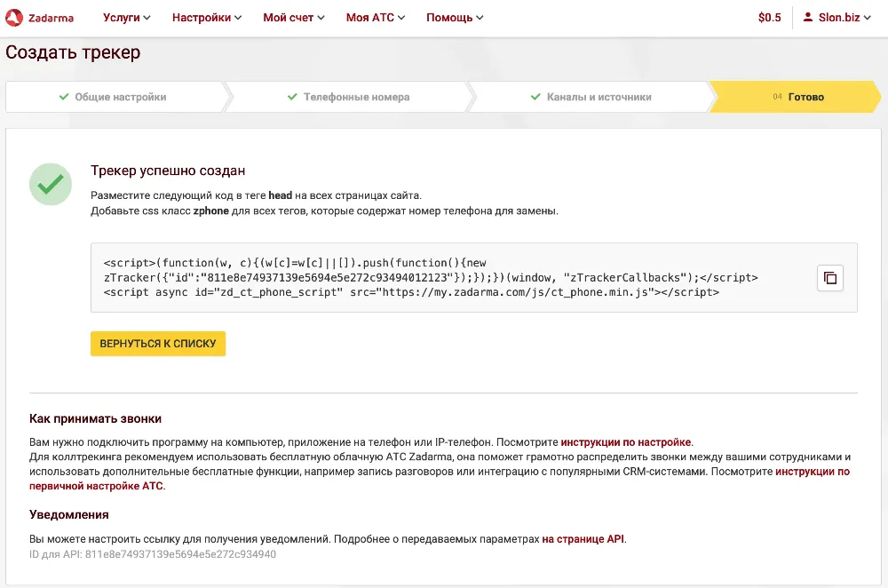Expand the Моя АТС menu
The height and width of the screenshot is (588, 888).
point(376,18)
